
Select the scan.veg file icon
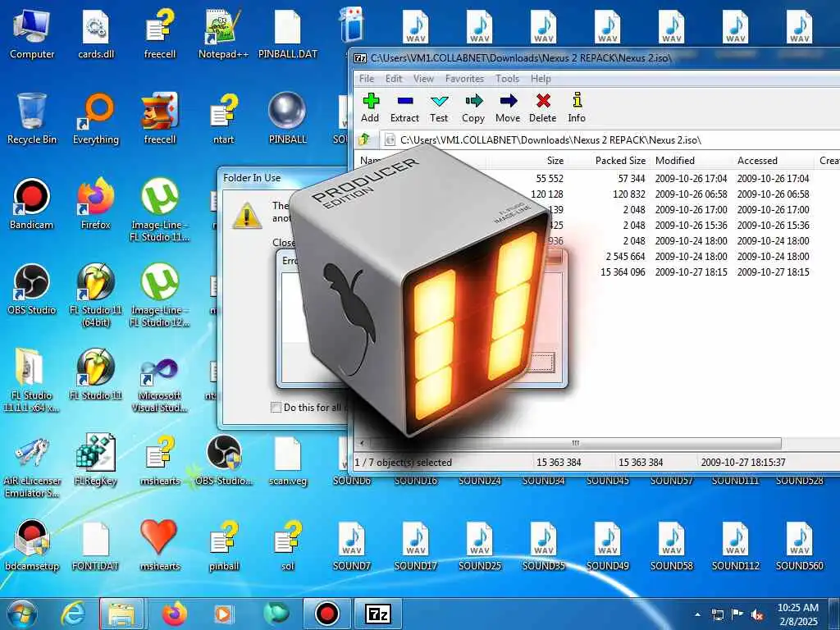click(288, 459)
